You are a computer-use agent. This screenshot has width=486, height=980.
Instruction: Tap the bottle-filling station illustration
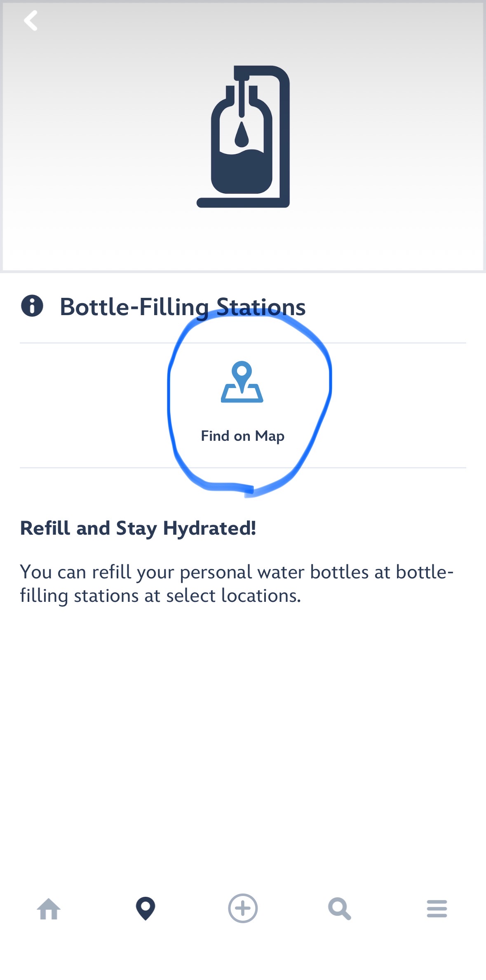[x=244, y=136]
